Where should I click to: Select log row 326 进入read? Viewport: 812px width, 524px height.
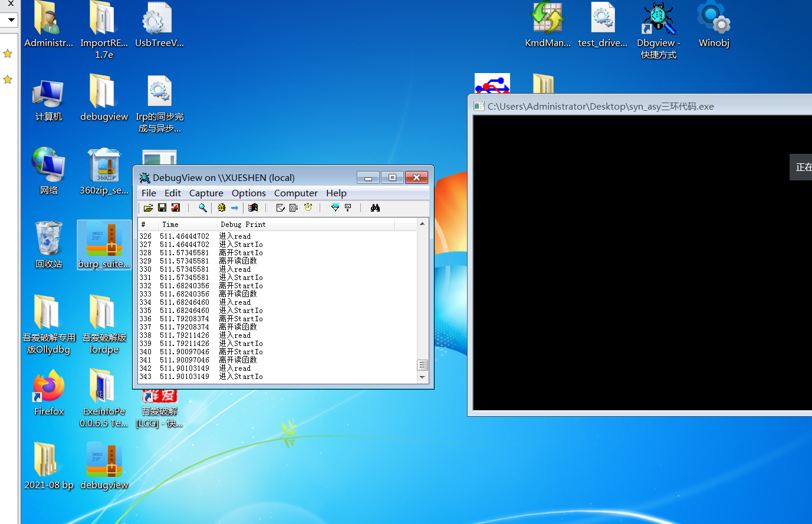[277, 236]
